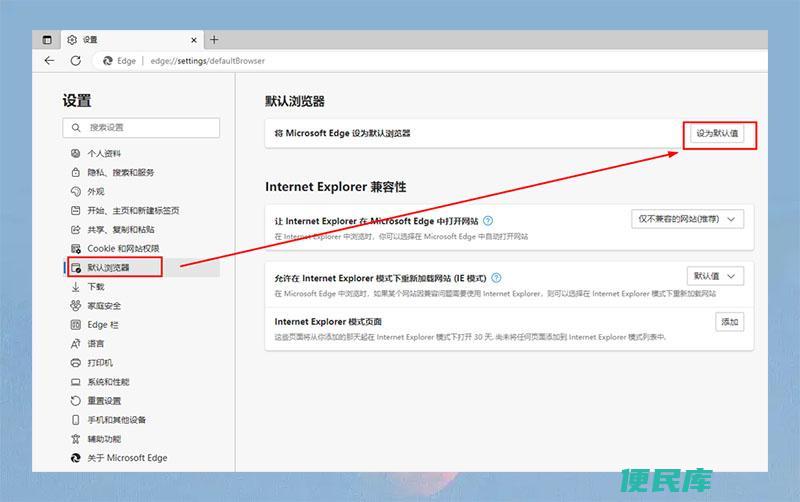The image size is (800, 502).
Task: Open 打印机 printer icon
Action: pyautogui.click(x=76, y=363)
